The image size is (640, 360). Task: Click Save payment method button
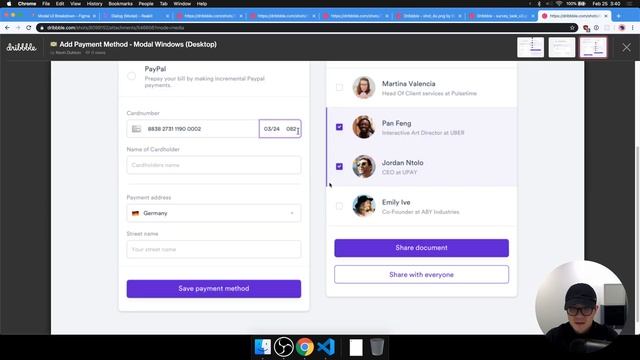coord(214,289)
